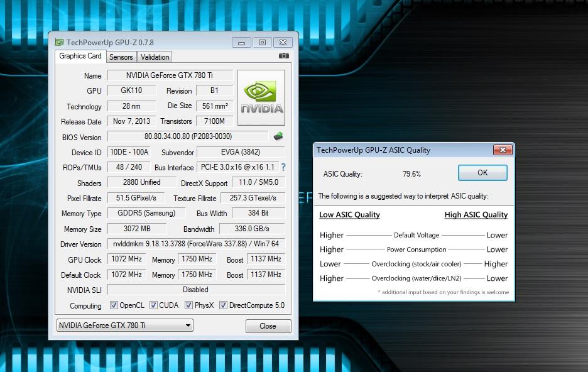Viewport: 588px width, 372px height.
Task: Click the Die Size field 561 mm²
Action: [x=214, y=106]
